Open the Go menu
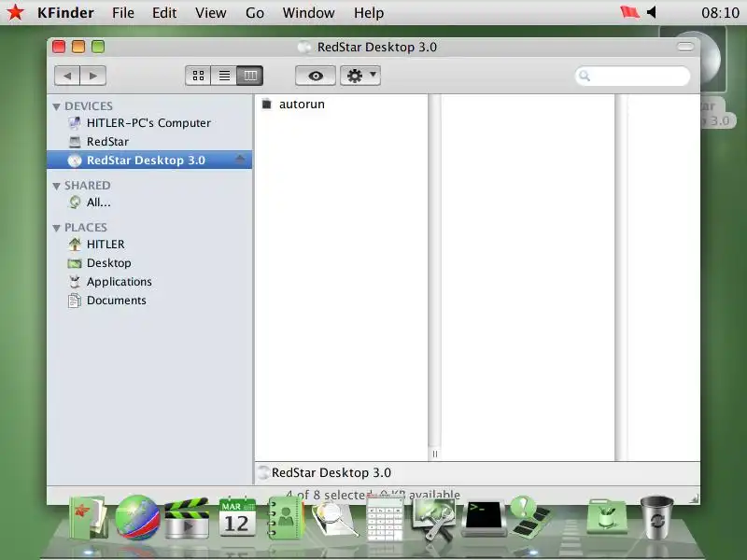 pos(255,13)
